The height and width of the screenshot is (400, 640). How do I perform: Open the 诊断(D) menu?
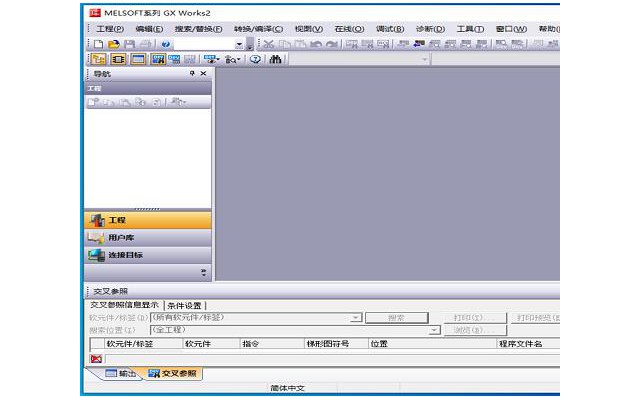click(x=430, y=29)
